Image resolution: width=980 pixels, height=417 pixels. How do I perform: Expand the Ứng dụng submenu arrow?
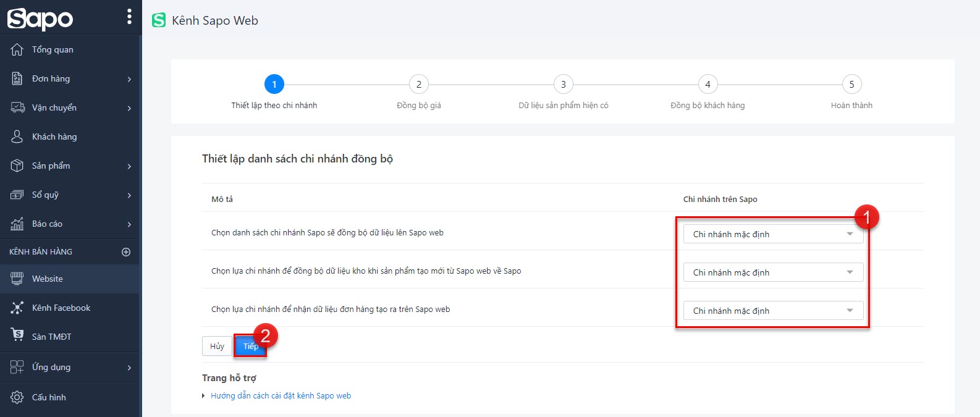129,368
